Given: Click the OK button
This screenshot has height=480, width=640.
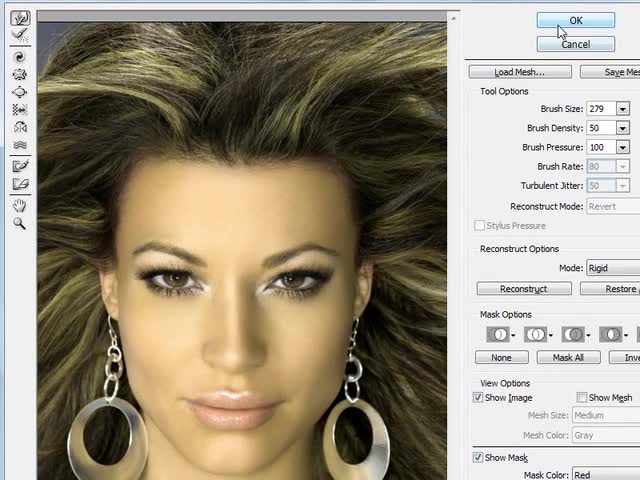Looking at the screenshot, I should (x=575, y=20).
